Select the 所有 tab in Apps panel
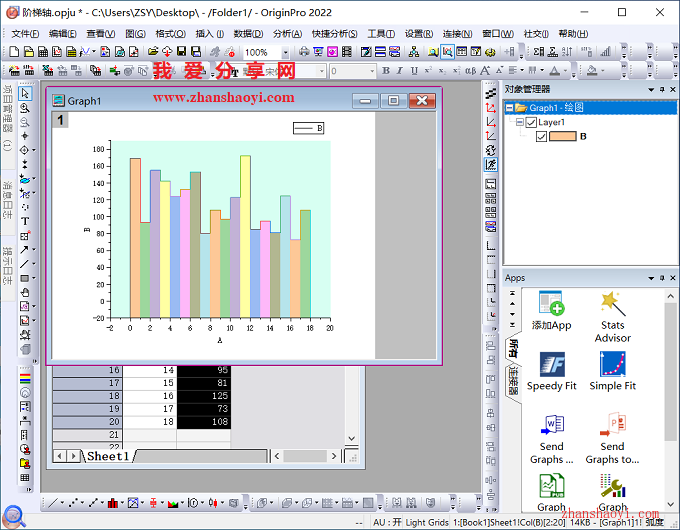Viewport: 680px width, 530px height. (x=513, y=348)
